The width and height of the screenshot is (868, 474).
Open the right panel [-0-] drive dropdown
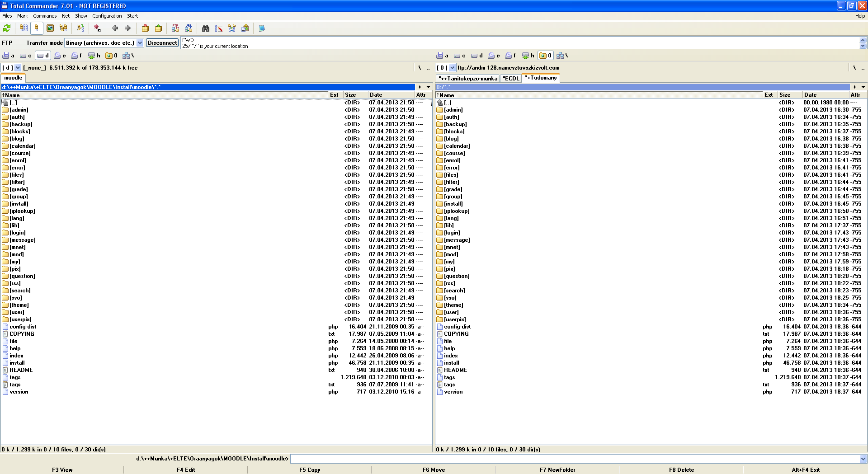tap(452, 68)
